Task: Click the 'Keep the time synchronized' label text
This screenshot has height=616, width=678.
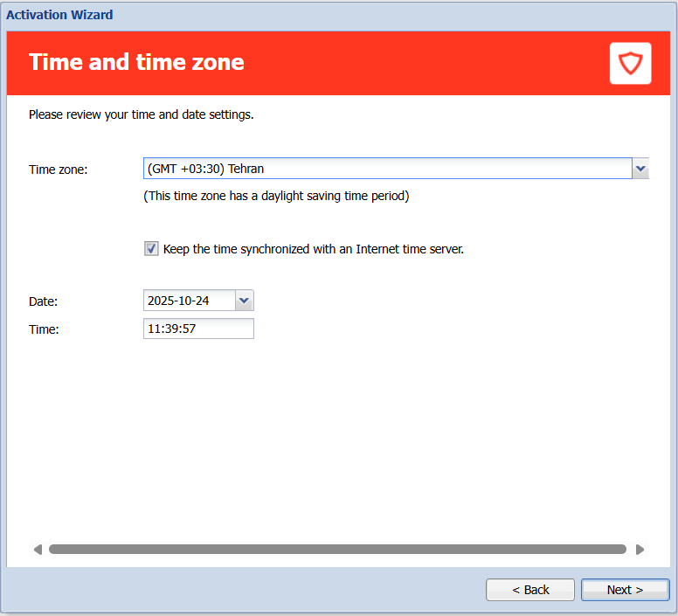Action: 313,249
